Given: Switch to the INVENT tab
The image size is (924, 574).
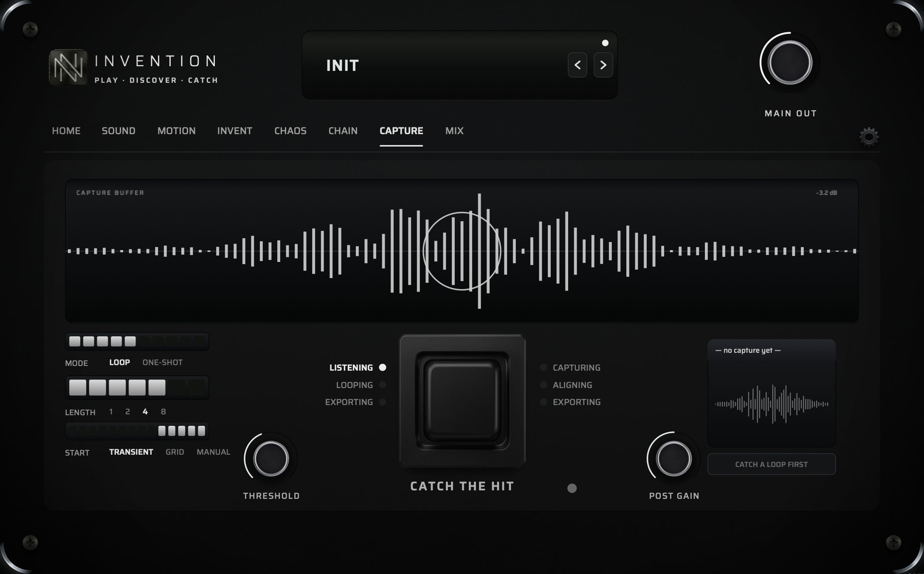Looking at the screenshot, I should [235, 131].
